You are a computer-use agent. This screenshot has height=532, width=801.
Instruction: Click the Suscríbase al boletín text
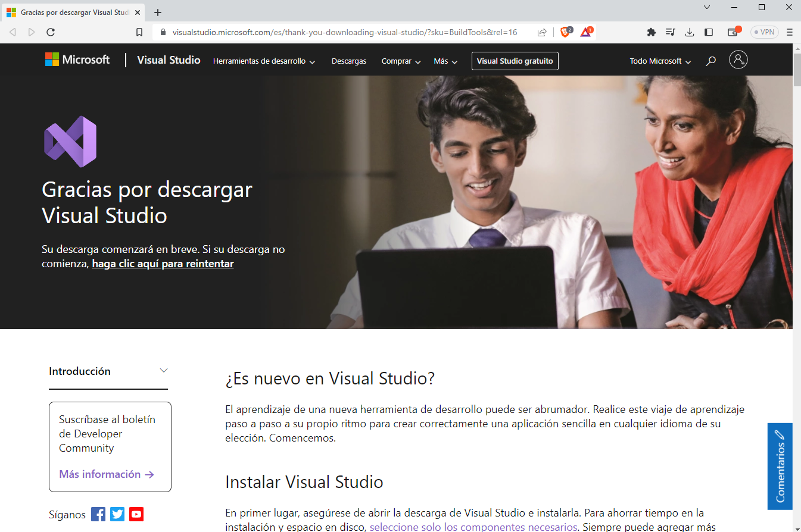107,434
